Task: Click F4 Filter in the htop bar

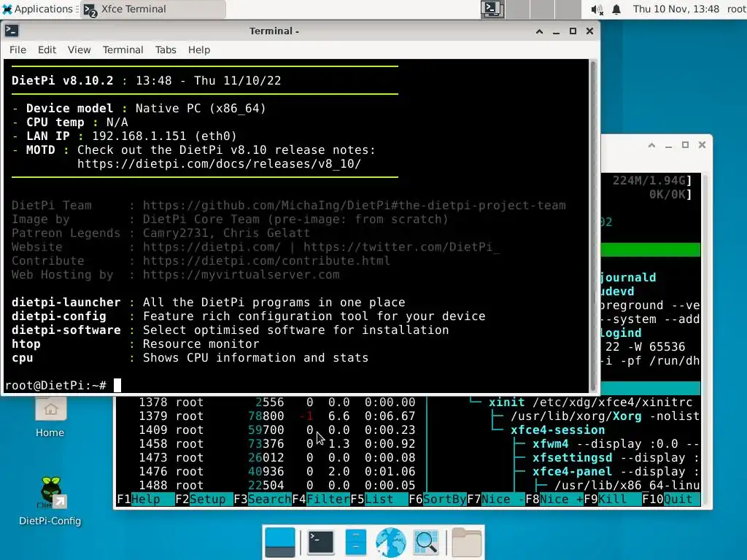Action: (x=321, y=499)
